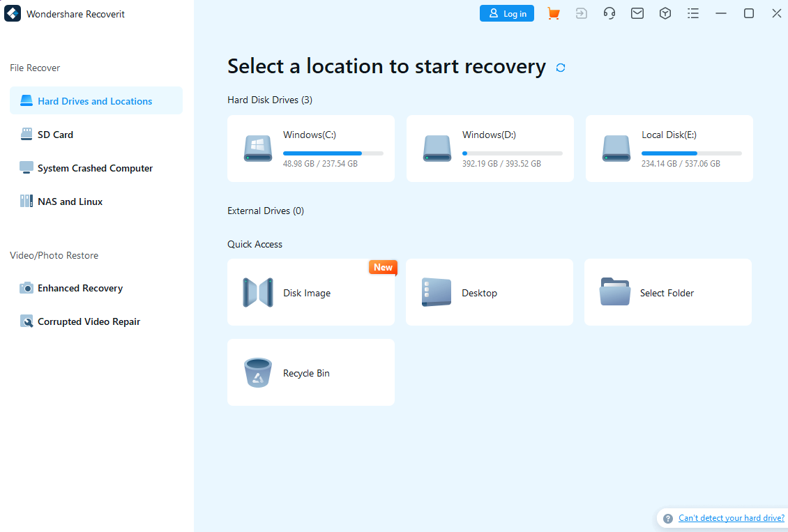The width and height of the screenshot is (788, 532).
Task: Launch Enhanced Recovery mode
Action: pyautogui.click(x=77, y=288)
